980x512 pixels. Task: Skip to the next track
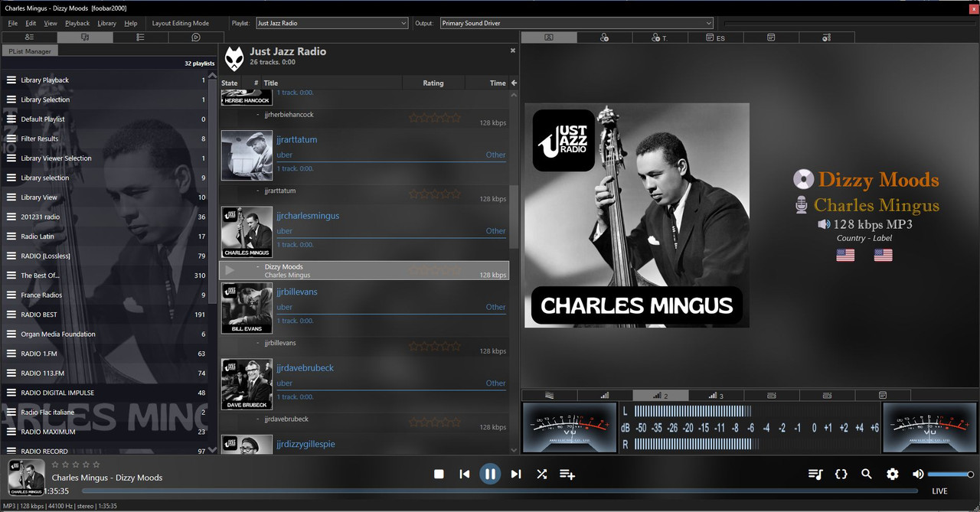(x=516, y=474)
